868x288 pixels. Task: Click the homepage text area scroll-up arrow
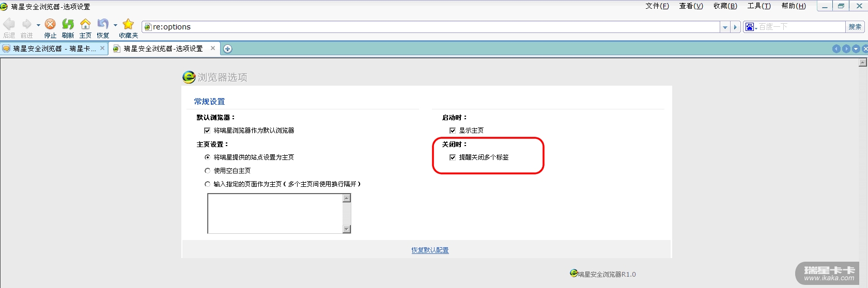pos(347,198)
